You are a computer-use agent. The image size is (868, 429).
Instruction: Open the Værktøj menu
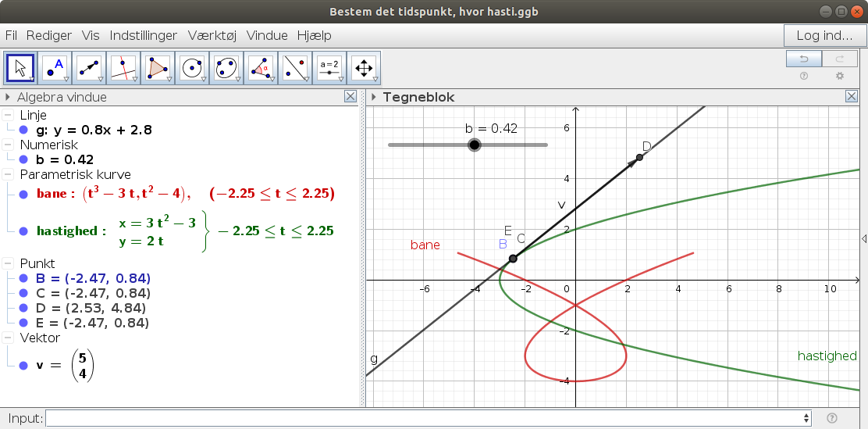(x=212, y=35)
